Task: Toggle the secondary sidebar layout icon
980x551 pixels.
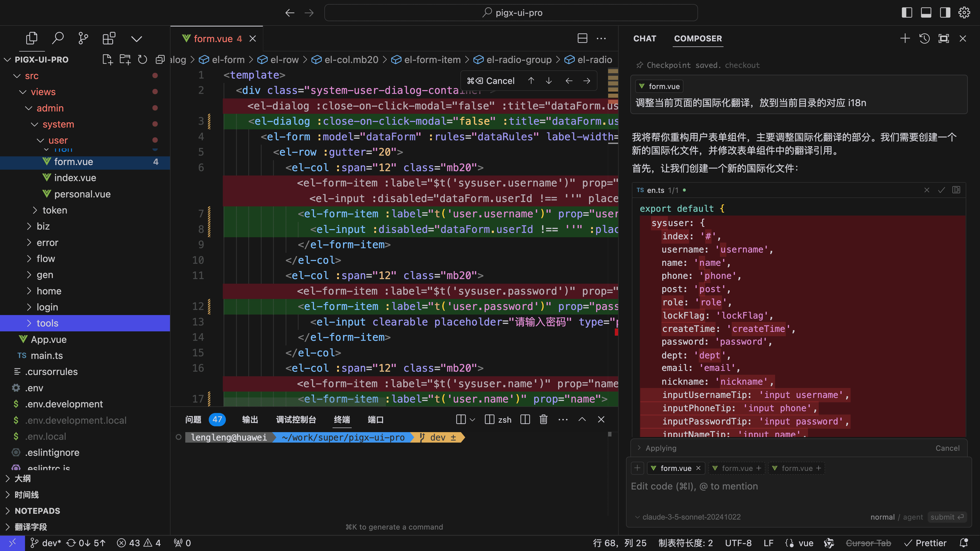Action: click(x=945, y=12)
